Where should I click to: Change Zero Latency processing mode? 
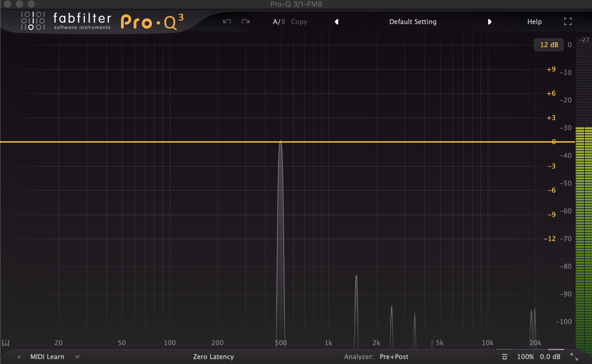pos(214,357)
